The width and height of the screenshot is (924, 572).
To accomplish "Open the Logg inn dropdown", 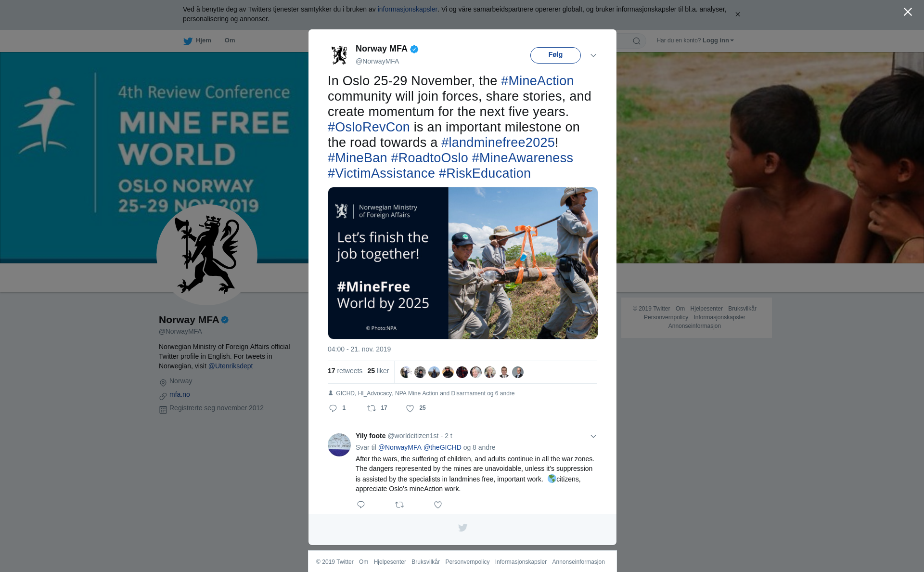I will click(x=718, y=40).
